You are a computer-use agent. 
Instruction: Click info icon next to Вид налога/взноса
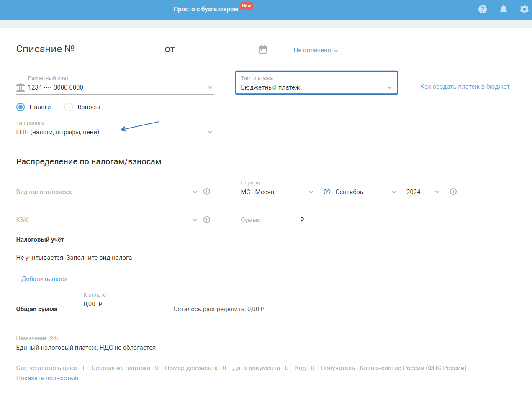click(x=206, y=192)
